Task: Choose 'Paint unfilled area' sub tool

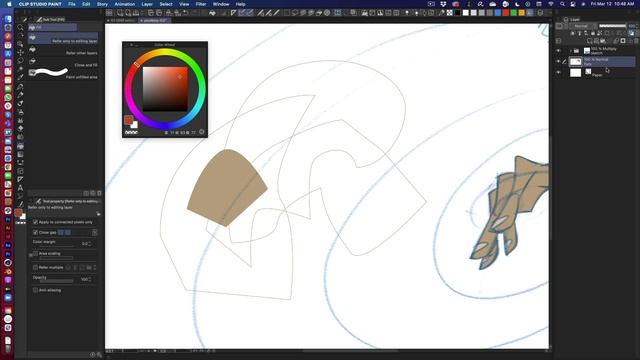Action: 63,74
